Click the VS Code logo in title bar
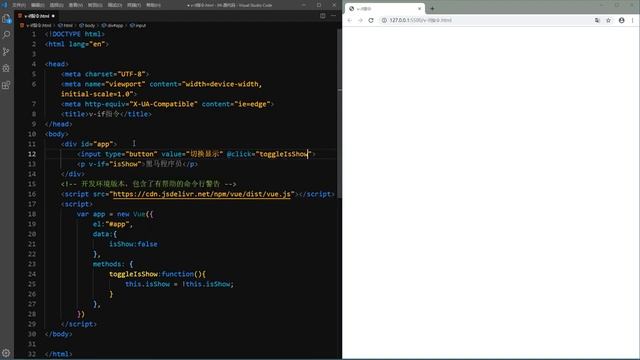 point(4,5)
